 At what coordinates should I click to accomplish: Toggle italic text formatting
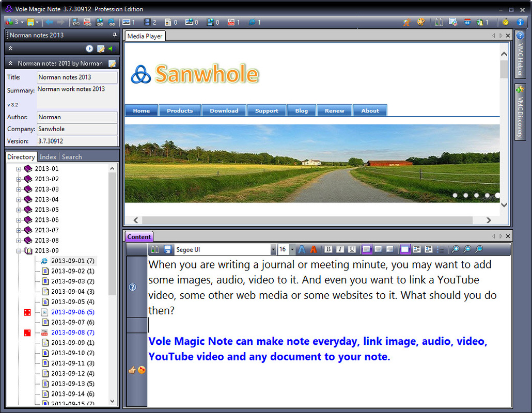click(340, 249)
